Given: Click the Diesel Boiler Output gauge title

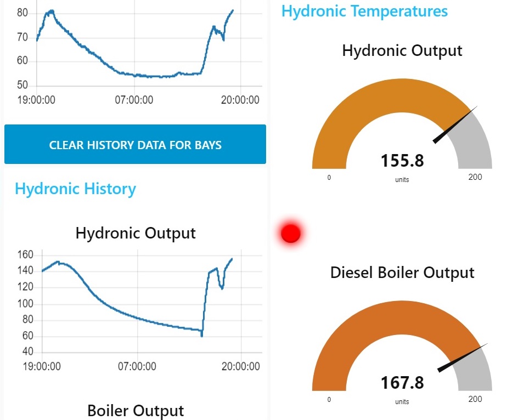Looking at the screenshot, I should point(402,273).
